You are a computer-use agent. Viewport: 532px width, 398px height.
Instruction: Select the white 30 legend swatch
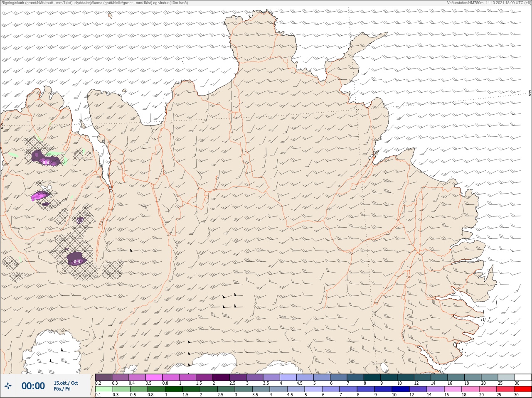(x=523, y=377)
